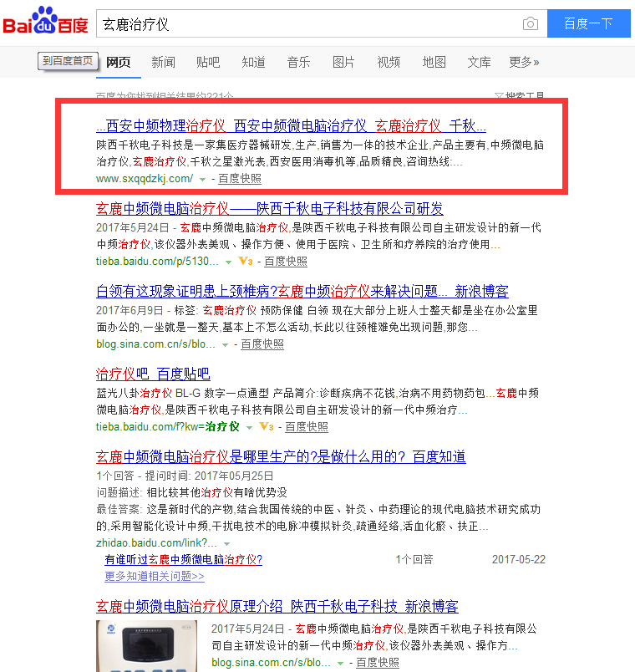
Task: Switch to the 新闻 tab
Action: (163, 62)
